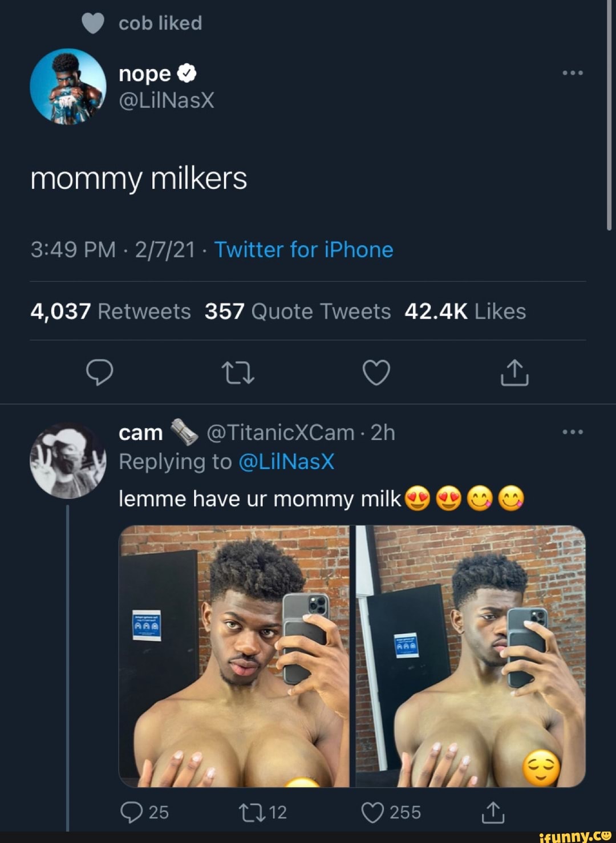This screenshot has width=616, height=843.
Task: Retweet the main tweet
Action: click(x=237, y=372)
